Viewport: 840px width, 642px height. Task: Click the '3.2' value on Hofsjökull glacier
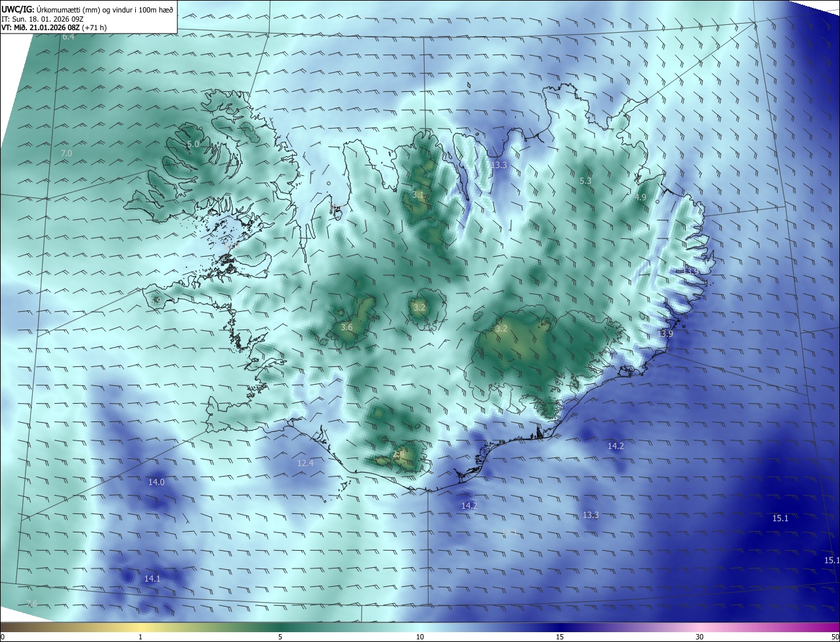coord(419,307)
